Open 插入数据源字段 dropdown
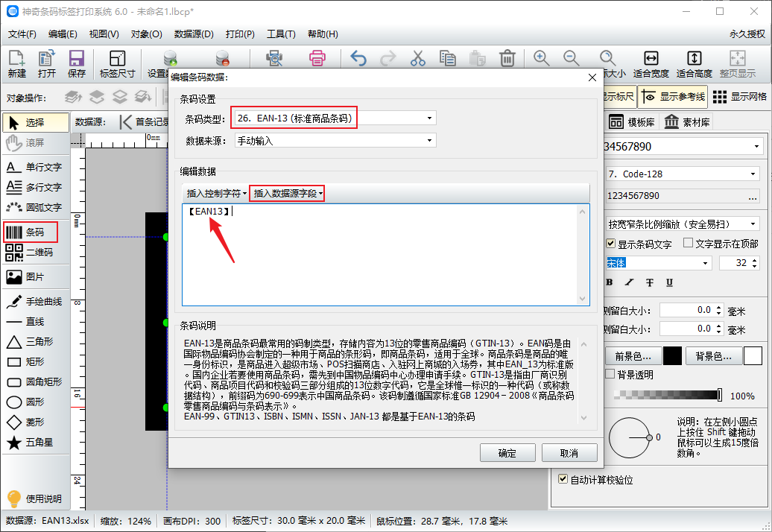Image resolution: width=772 pixels, height=532 pixels. click(x=286, y=193)
